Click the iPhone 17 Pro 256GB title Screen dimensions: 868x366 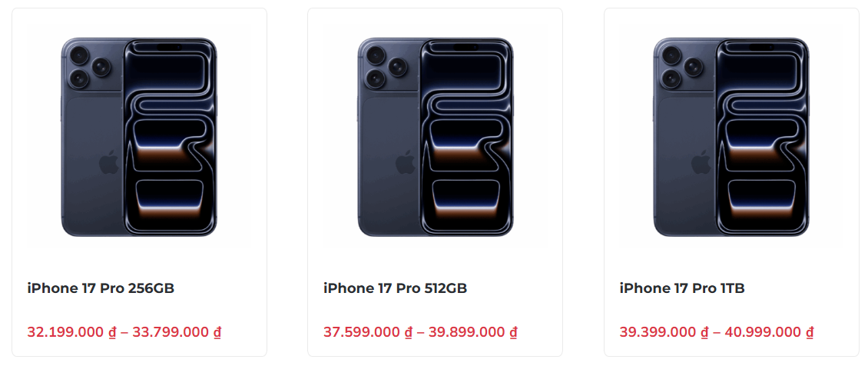[101, 288]
